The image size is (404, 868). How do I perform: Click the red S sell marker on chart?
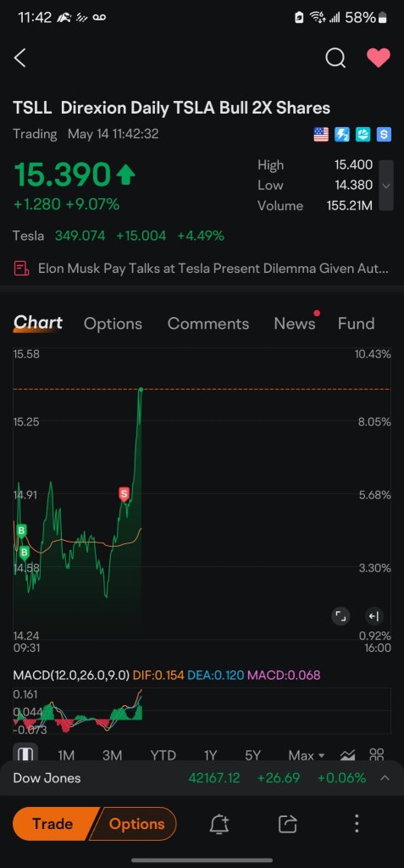(124, 494)
